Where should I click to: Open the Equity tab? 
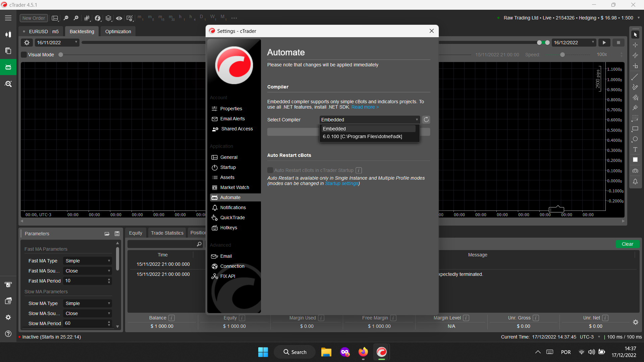click(x=136, y=233)
